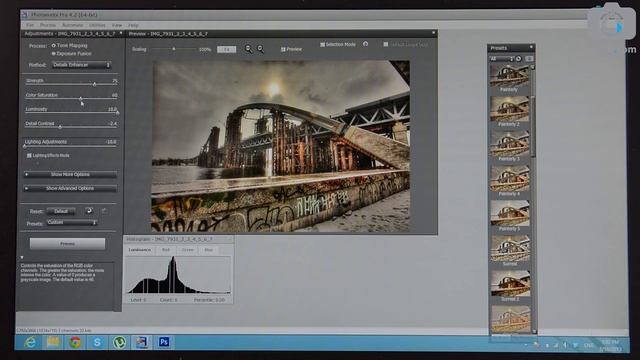Screen dimensions: 640x360
Task: Click the redo arrow icon beside Default
Action: pos(89,211)
